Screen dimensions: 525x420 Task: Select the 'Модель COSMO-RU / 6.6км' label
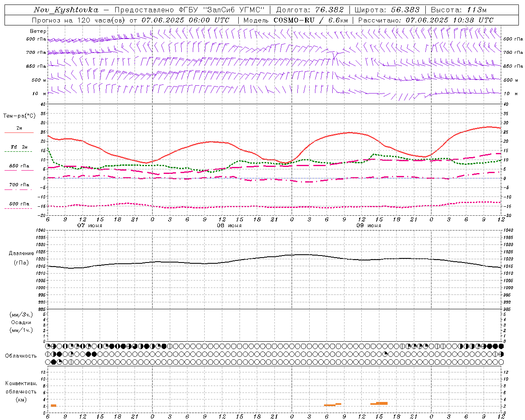click(295, 20)
